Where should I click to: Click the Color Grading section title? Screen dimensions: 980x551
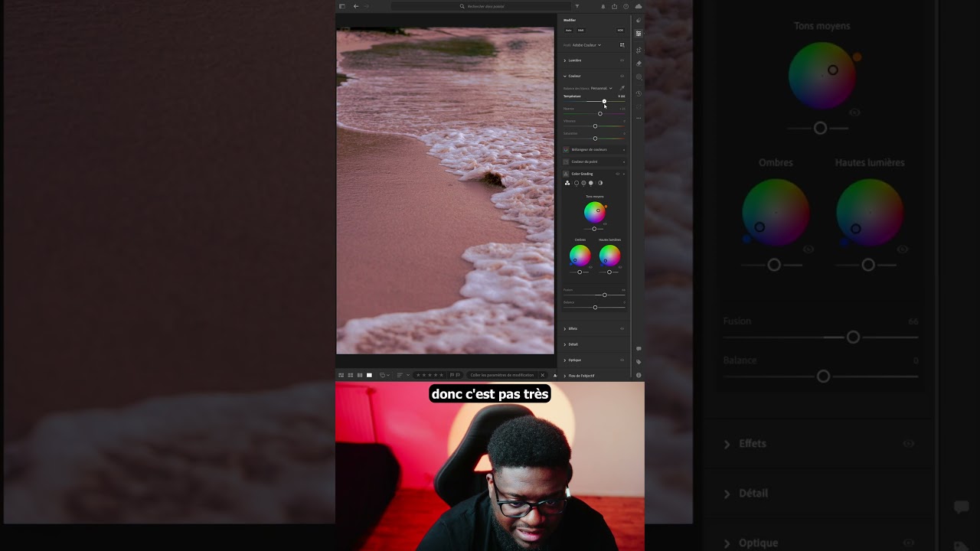point(582,174)
